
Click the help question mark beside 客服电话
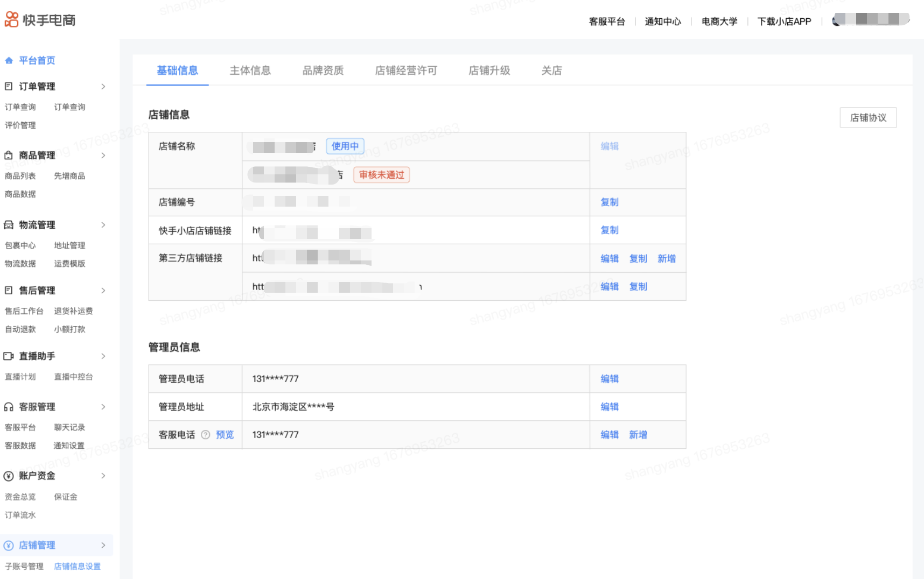tap(205, 435)
